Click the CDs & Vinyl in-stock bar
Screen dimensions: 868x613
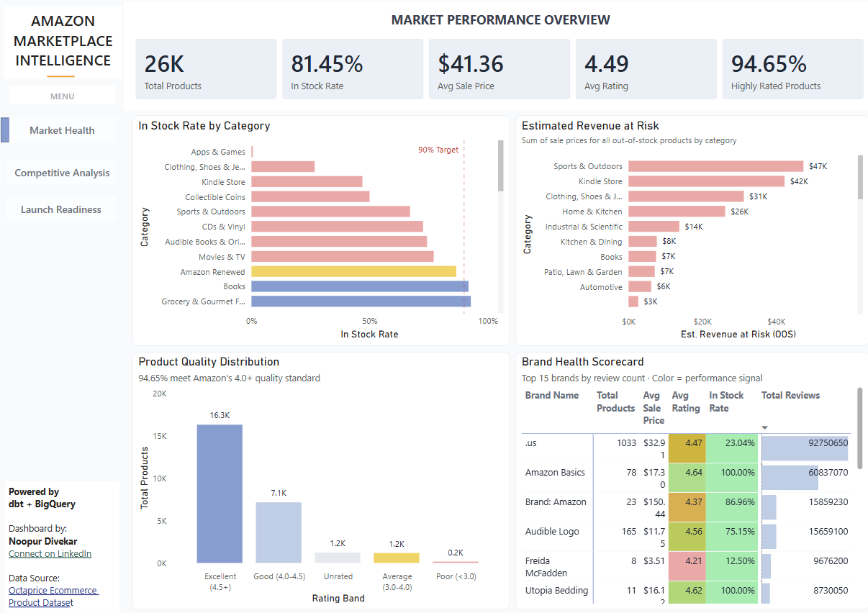(x=337, y=227)
